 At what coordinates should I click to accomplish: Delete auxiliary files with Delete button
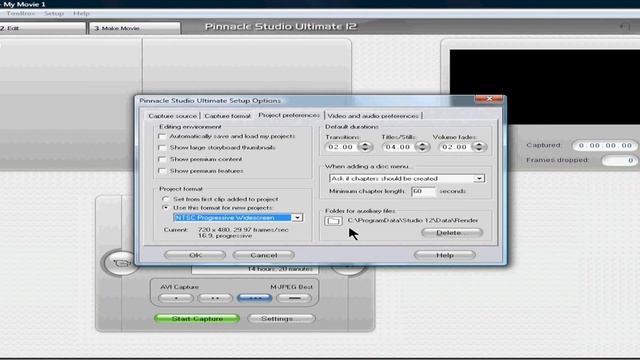(452, 233)
